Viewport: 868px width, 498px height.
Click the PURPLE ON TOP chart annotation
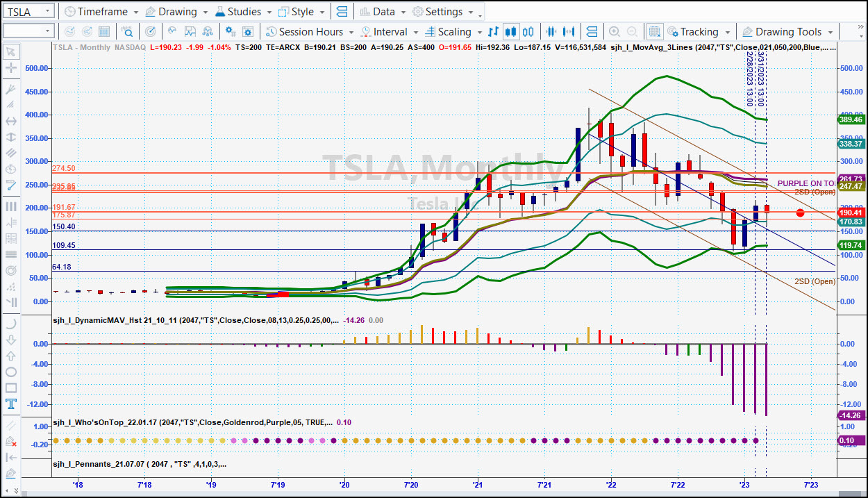click(806, 183)
